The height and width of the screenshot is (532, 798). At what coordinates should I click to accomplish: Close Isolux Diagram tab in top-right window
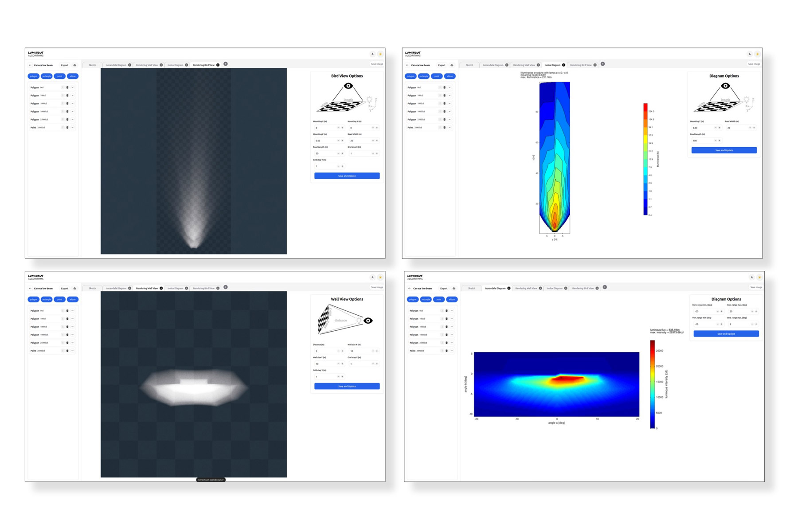[x=563, y=65]
